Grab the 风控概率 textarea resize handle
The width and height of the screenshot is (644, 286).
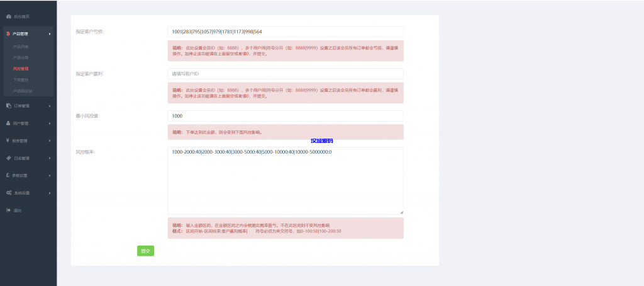coord(402,212)
